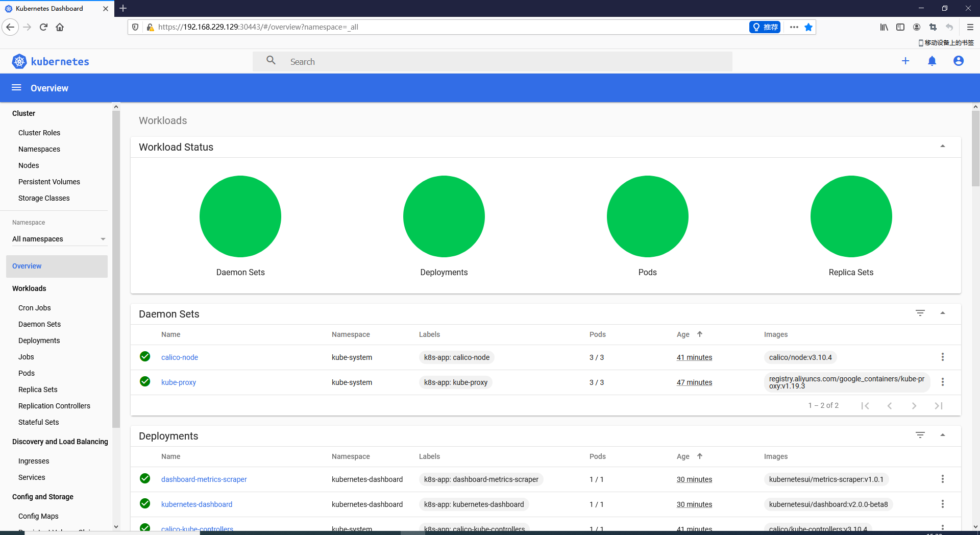Click the Search input field
This screenshot has height=535, width=980.
[493, 61]
